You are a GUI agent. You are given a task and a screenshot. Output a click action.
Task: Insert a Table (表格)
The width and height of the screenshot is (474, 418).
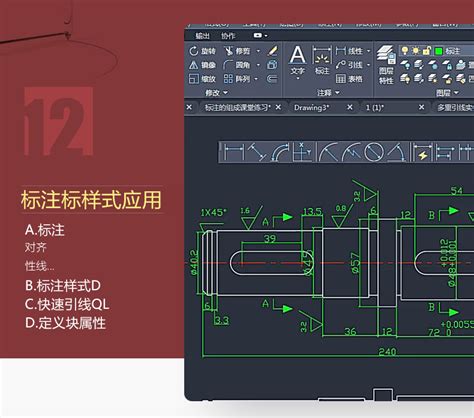click(x=349, y=79)
